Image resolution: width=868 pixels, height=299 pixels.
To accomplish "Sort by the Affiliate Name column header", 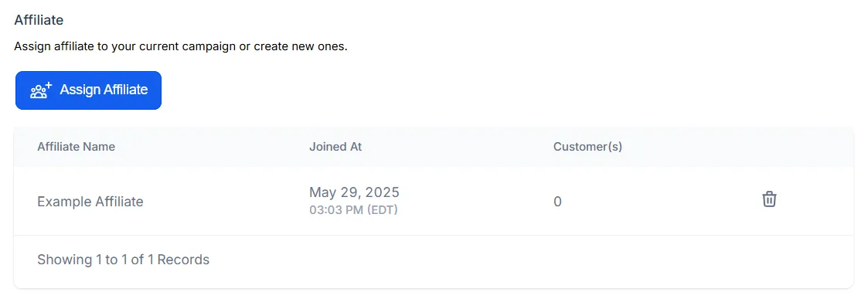I will coord(77,147).
